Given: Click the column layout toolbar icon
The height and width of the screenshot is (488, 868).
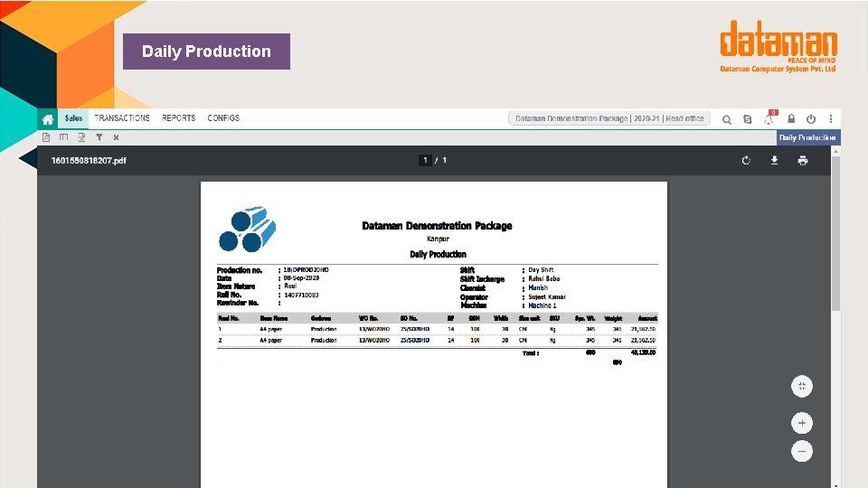Looking at the screenshot, I should tap(63, 137).
